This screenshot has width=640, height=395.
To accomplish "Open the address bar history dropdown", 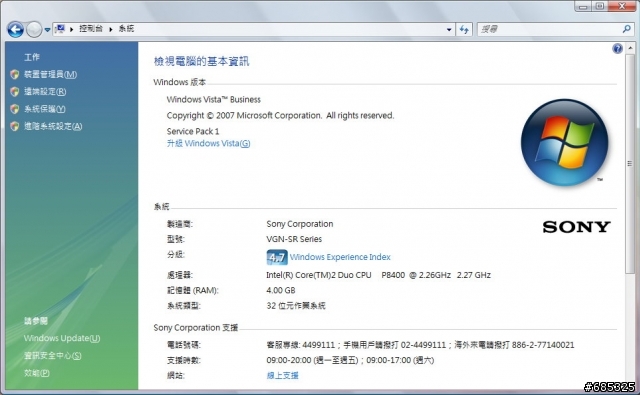I will coord(449,29).
